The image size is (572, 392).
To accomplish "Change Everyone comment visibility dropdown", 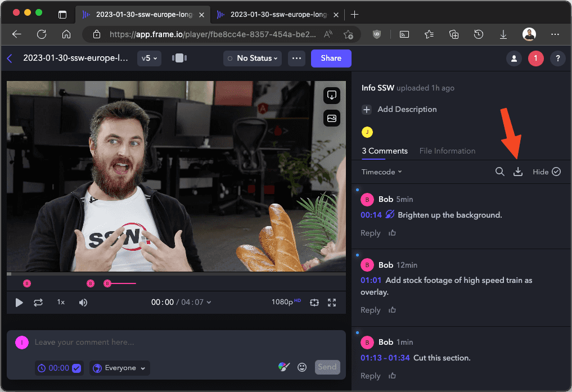I will click(119, 368).
